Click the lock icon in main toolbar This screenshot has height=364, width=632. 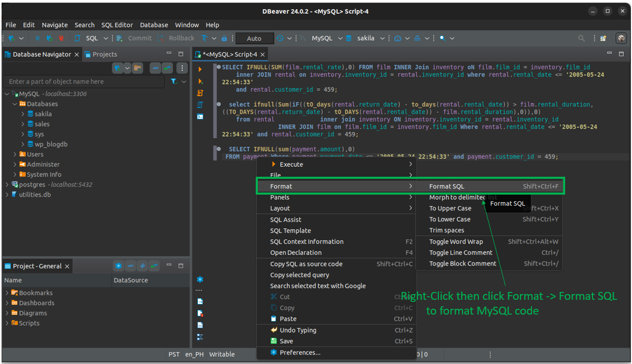[224, 38]
